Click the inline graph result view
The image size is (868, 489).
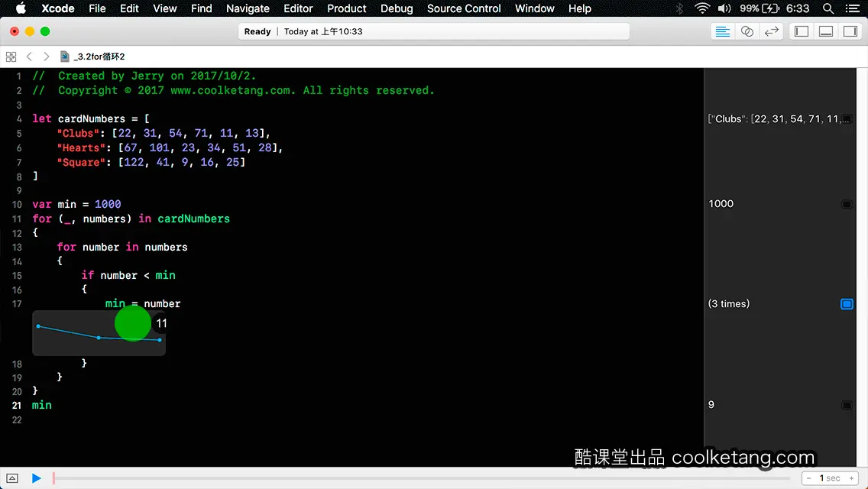[x=99, y=333]
